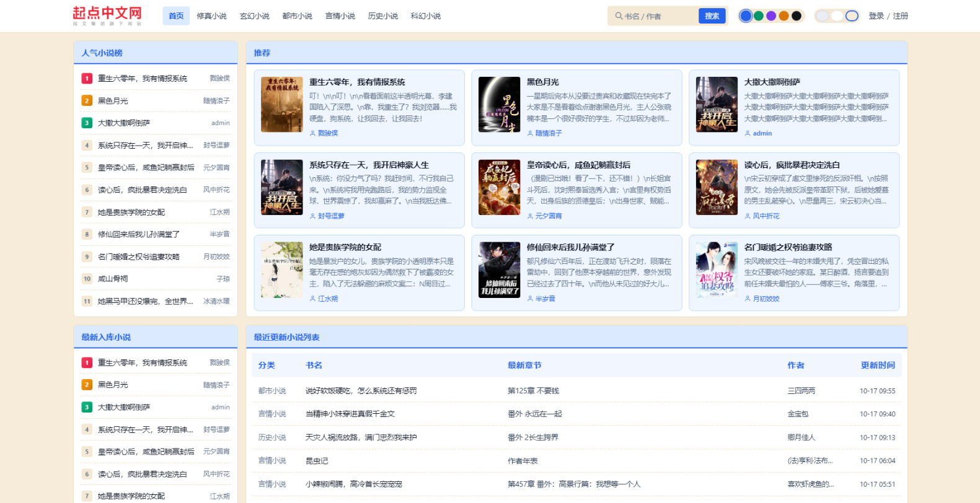Screen dimensions: 980x503
Task: Open the 登录 link
Action: pos(876,16)
